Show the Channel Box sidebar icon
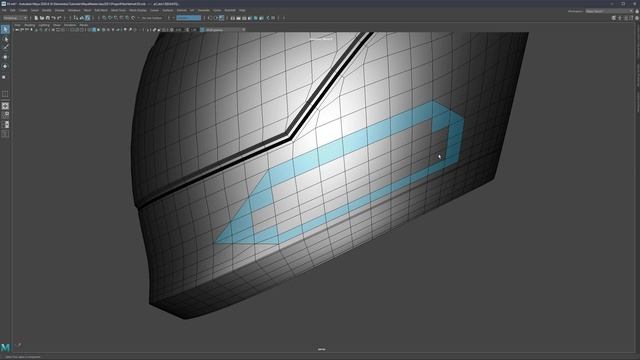 tap(637, 18)
